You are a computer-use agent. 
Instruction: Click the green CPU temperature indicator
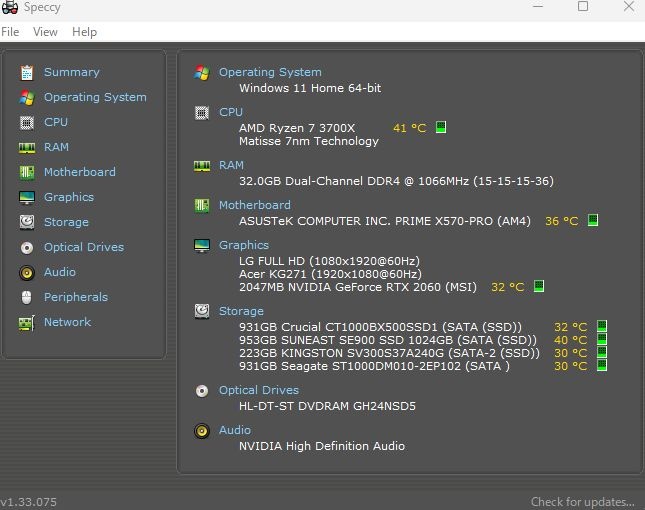pos(441,127)
